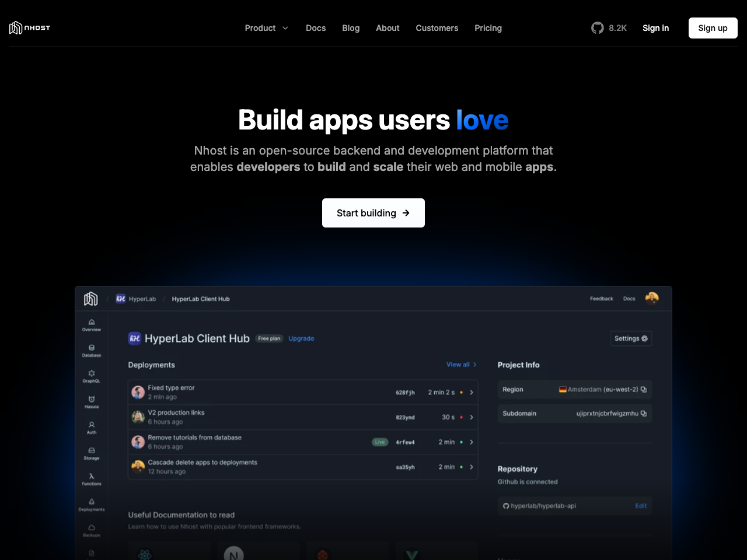Navigate to Customers

[x=437, y=28]
